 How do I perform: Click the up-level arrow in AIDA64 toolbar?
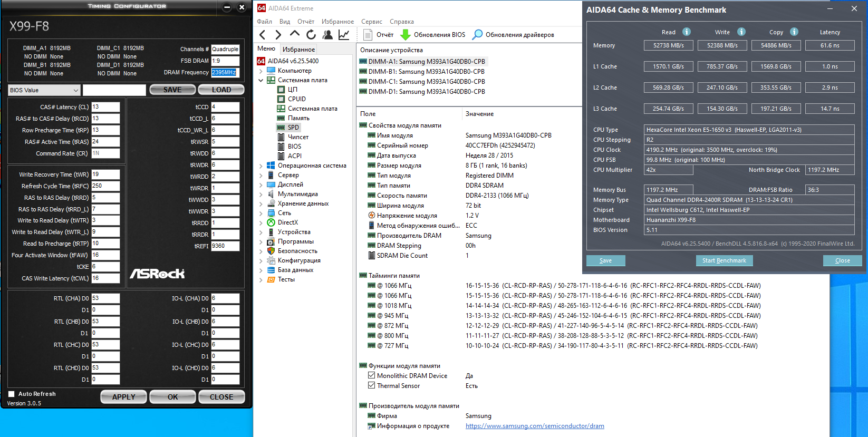[295, 34]
